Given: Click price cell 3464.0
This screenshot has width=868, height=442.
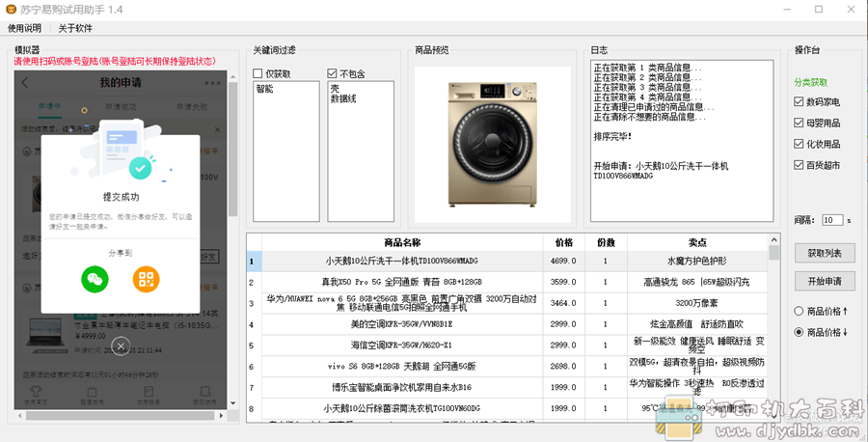Looking at the screenshot, I should point(563,303).
